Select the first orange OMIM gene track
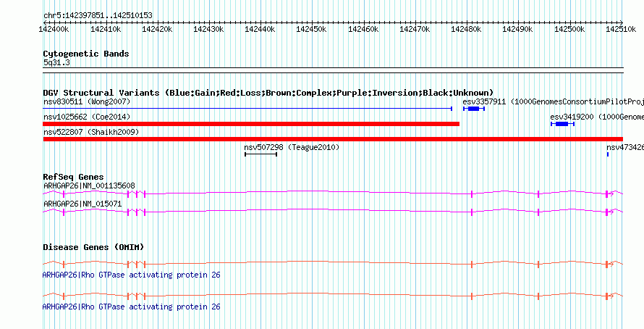Viewport: 644px width, 329px height. (x=333, y=264)
